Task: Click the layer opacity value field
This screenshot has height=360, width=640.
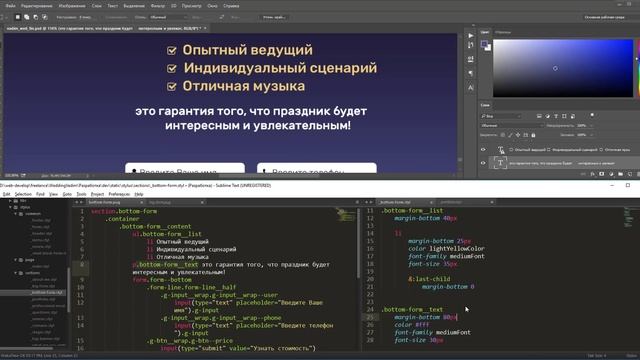Action: pyautogui.click(x=582, y=126)
